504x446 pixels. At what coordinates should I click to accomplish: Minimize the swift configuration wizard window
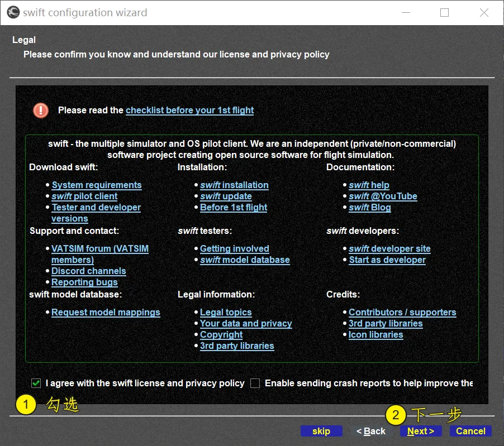tap(406, 12)
